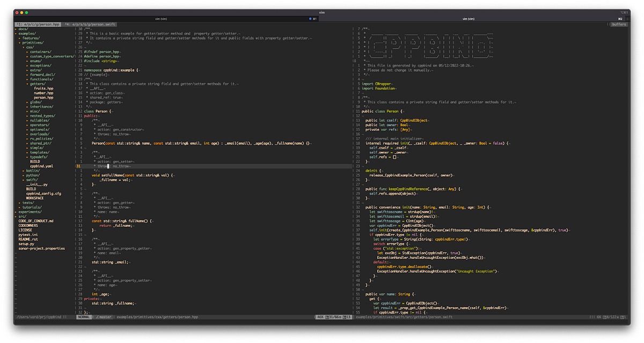Open pytest.ini in the file tree
This screenshot has width=644, height=343.
28,235
